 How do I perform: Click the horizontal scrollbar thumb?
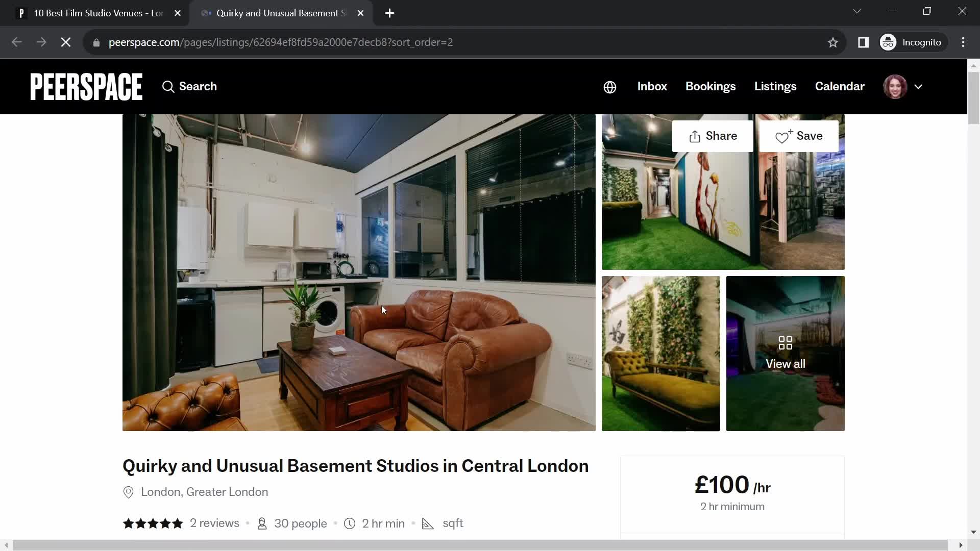coord(480,545)
